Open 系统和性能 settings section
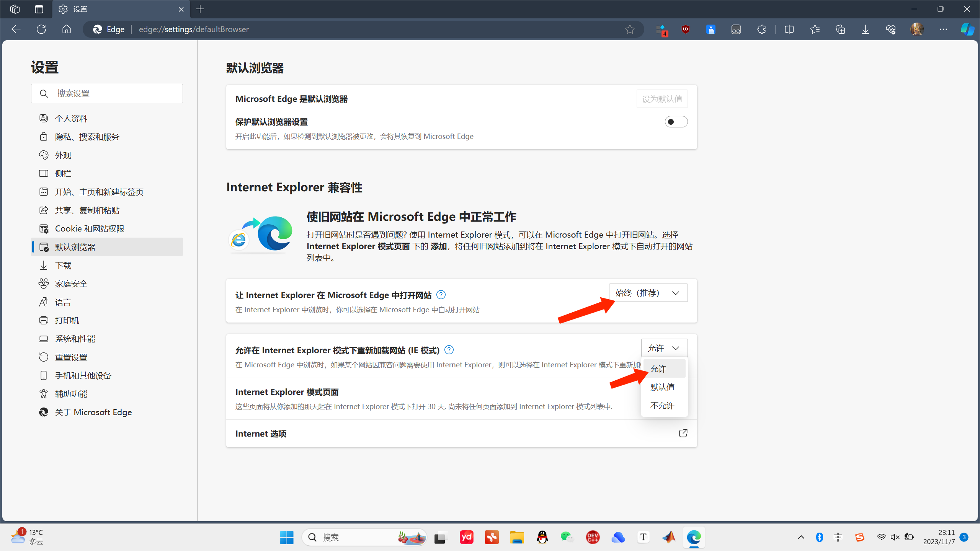This screenshot has width=980, height=551. pos(107,339)
